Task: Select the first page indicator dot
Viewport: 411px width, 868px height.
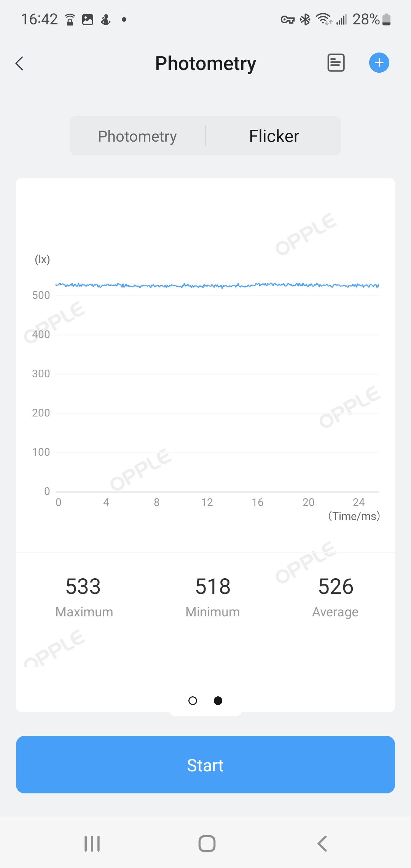Action: point(193,700)
